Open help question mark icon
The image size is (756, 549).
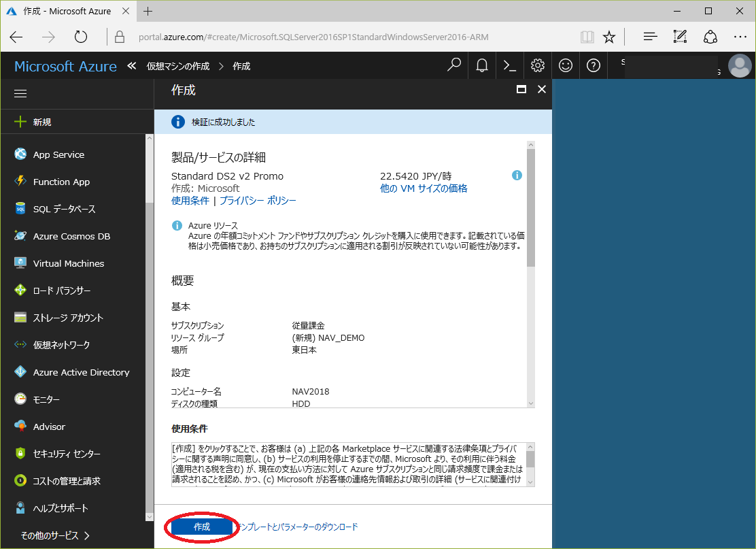click(594, 65)
